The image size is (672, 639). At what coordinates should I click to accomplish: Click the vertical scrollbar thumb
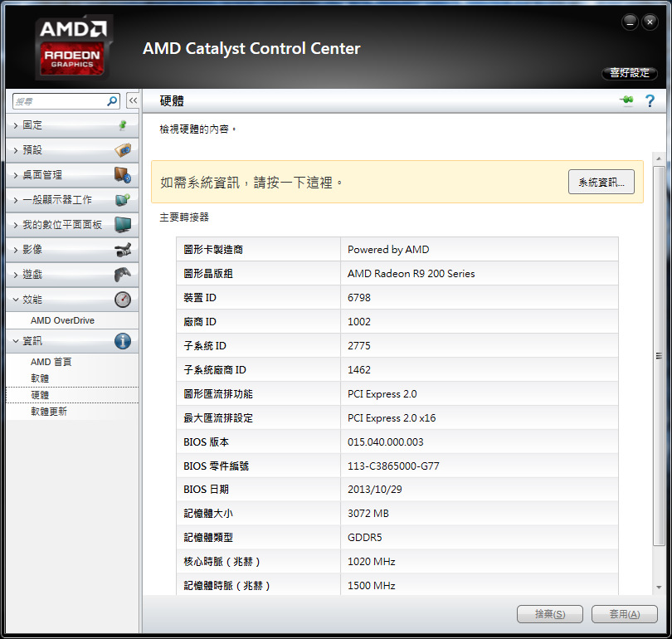(x=659, y=356)
